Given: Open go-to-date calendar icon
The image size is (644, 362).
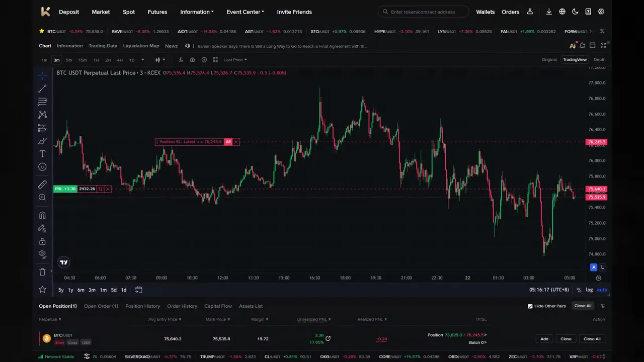Looking at the screenshot, I should pyautogui.click(x=138, y=290).
